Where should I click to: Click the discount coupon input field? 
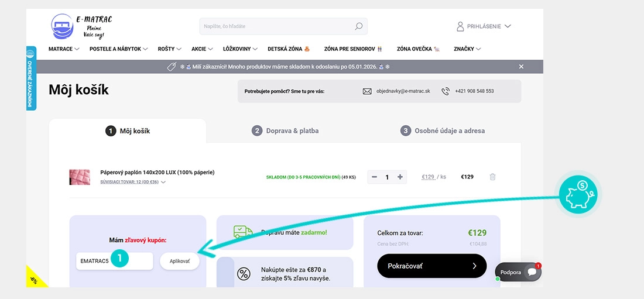115,261
